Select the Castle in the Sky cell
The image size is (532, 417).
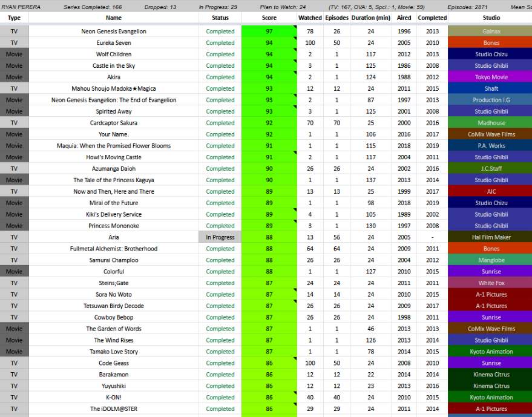[114, 65]
